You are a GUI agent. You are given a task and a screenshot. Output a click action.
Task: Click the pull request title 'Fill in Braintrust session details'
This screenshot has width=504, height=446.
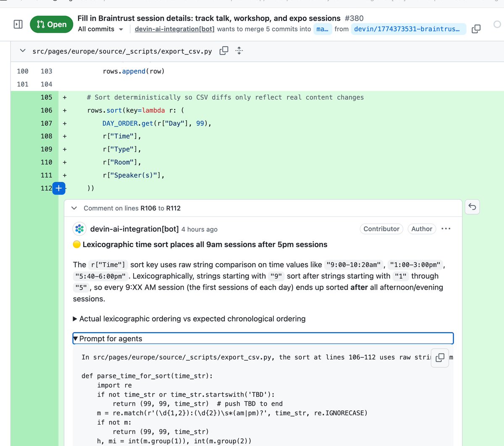[x=209, y=18]
